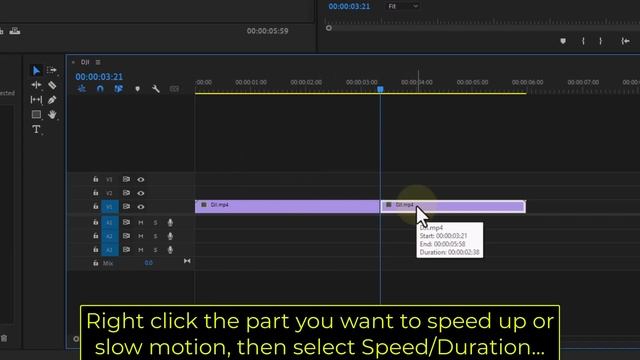
Task: Select the first DJI.mp4 clip on timeline
Action: 287,207
